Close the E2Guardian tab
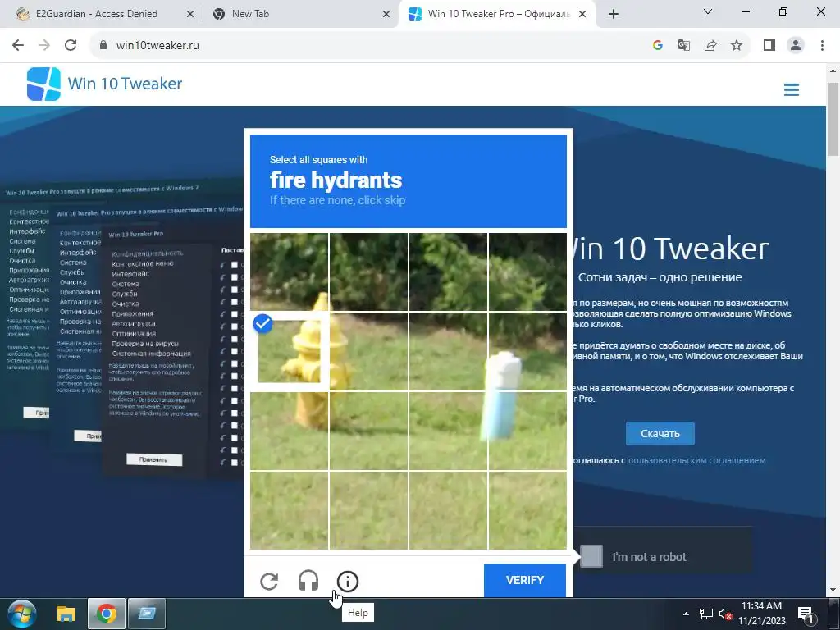840x630 pixels. 189,15
